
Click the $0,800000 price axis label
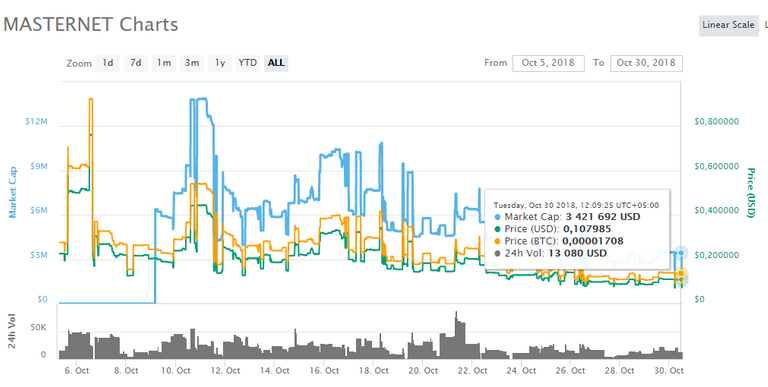coord(717,121)
